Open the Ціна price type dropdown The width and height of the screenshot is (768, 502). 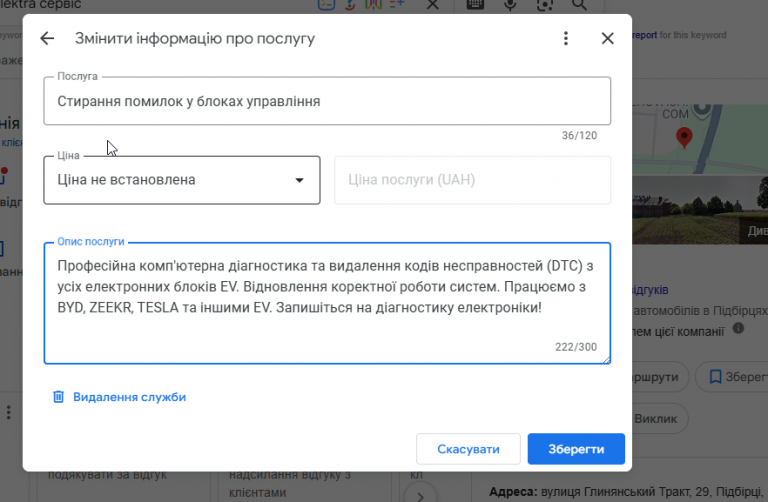tap(182, 180)
